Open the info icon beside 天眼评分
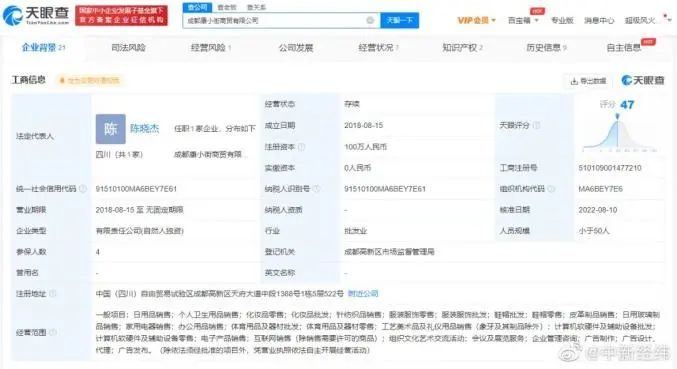 click(x=536, y=125)
